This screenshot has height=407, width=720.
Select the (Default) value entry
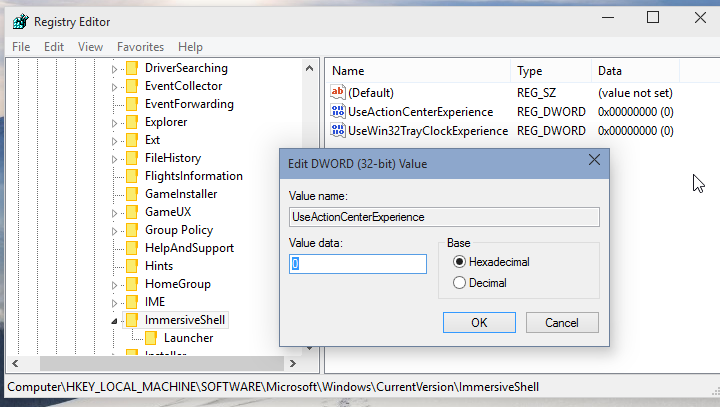[371, 93]
